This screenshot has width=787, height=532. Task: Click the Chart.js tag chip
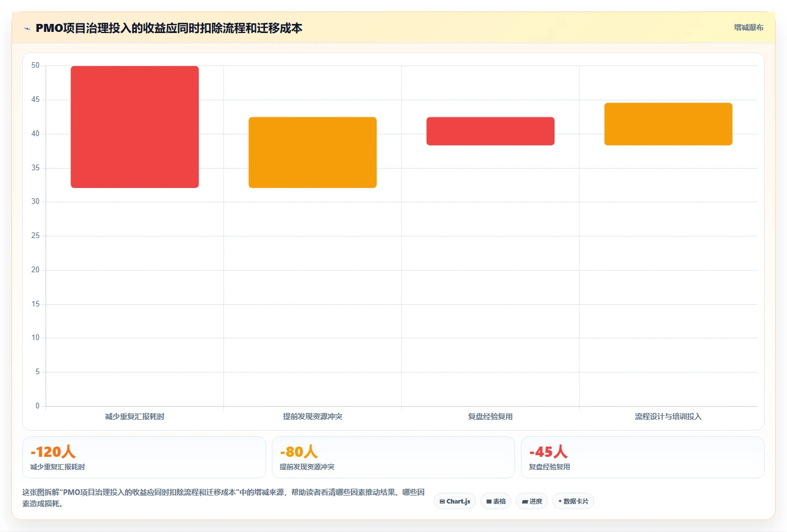click(455, 501)
